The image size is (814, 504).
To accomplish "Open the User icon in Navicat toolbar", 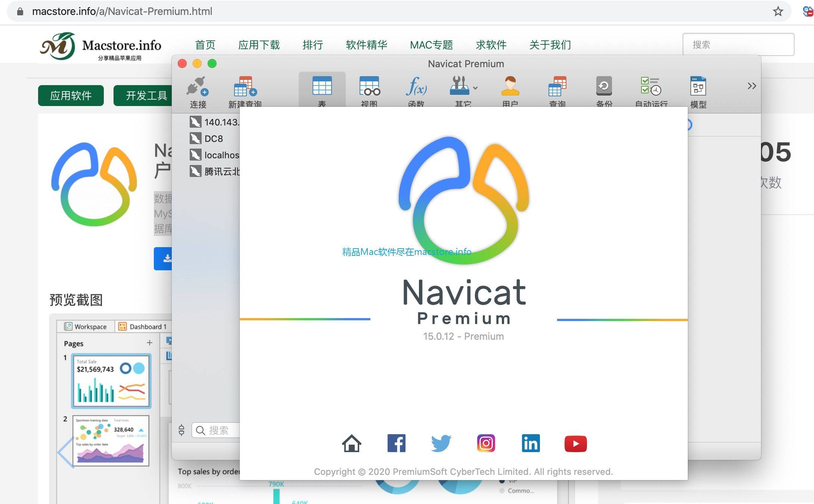I will (510, 86).
